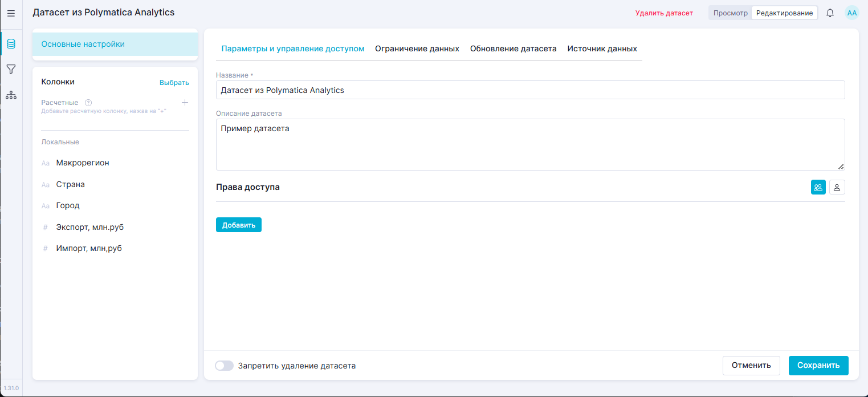Open the AA user avatar
868x397 pixels.
(851, 13)
